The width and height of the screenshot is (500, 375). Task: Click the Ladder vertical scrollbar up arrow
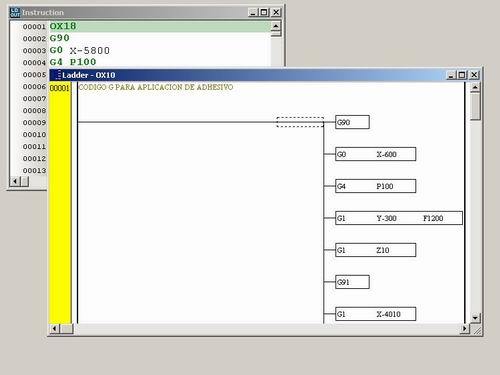click(475, 88)
